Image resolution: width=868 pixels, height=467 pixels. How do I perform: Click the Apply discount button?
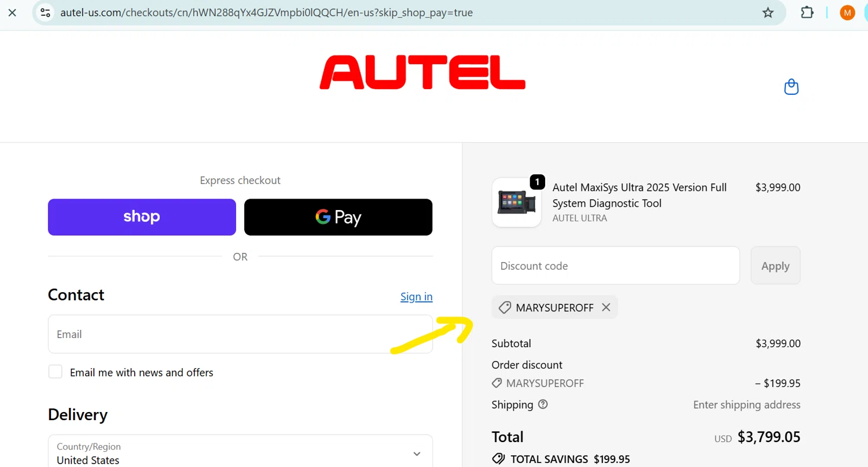(775, 266)
